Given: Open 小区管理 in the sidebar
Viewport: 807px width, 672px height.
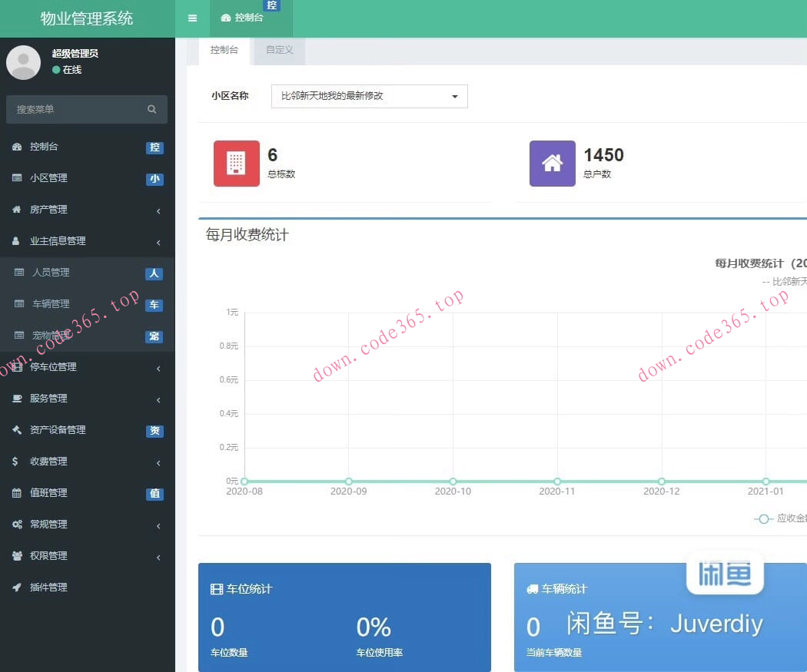Looking at the screenshot, I should [x=88, y=178].
